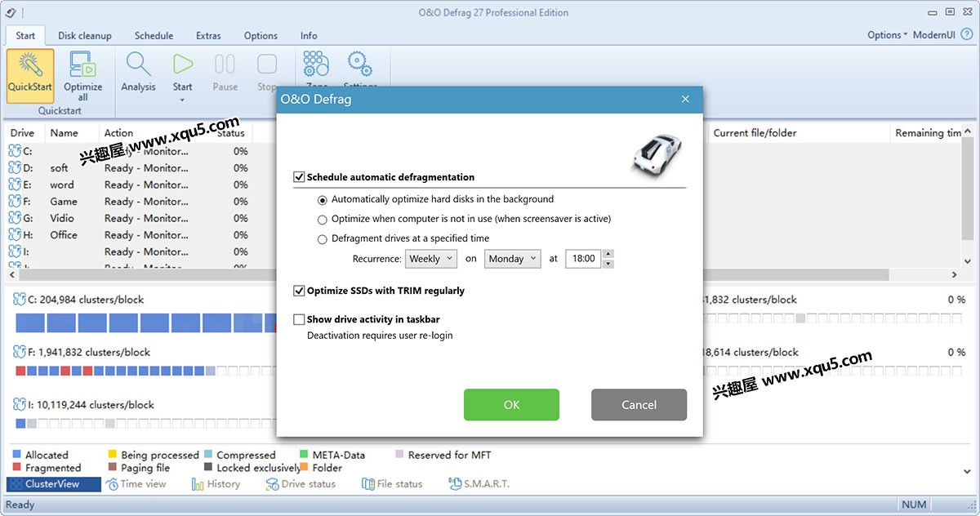This screenshot has width=980, height=516.
Task: Click the Pause icon in ribbon
Action: 225,64
